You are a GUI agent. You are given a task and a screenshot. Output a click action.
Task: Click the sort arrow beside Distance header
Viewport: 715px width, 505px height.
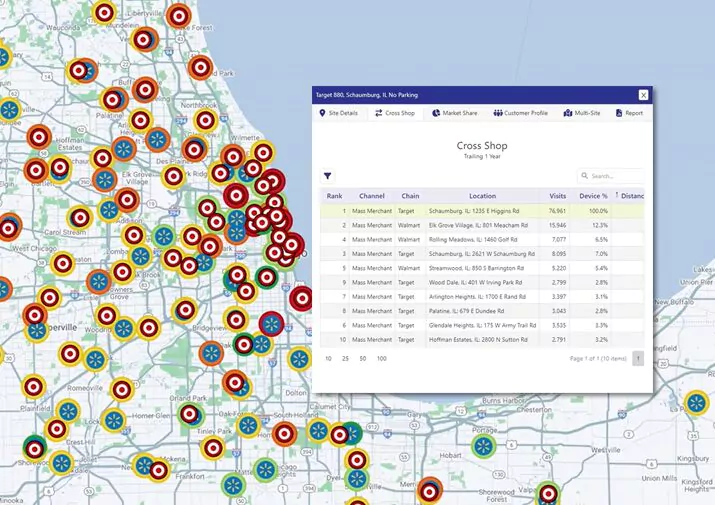point(617,195)
